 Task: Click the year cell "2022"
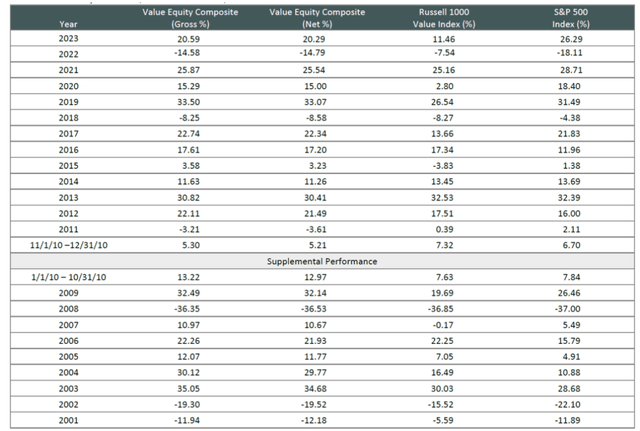click(x=68, y=54)
